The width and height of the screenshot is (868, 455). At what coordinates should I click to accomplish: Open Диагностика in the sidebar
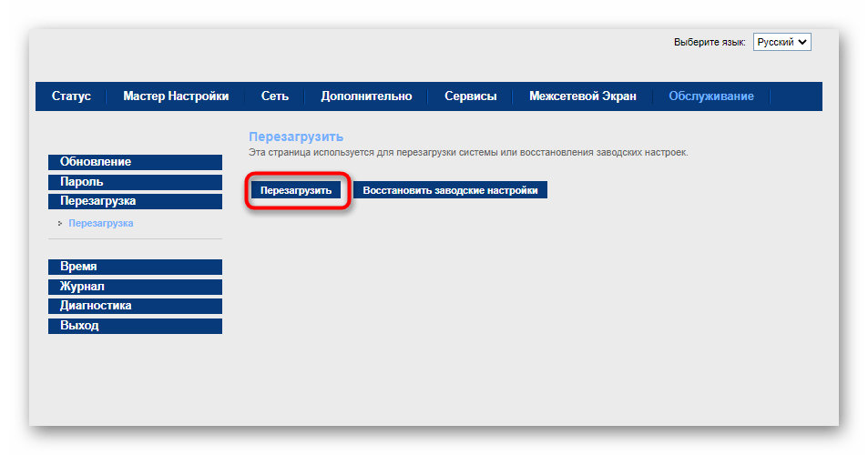(135, 306)
